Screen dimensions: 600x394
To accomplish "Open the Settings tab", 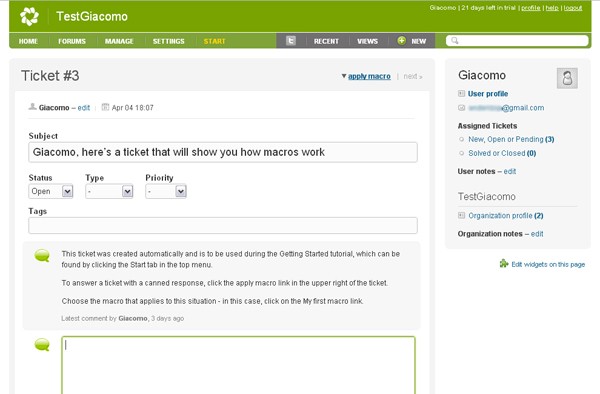I will coord(169,41).
